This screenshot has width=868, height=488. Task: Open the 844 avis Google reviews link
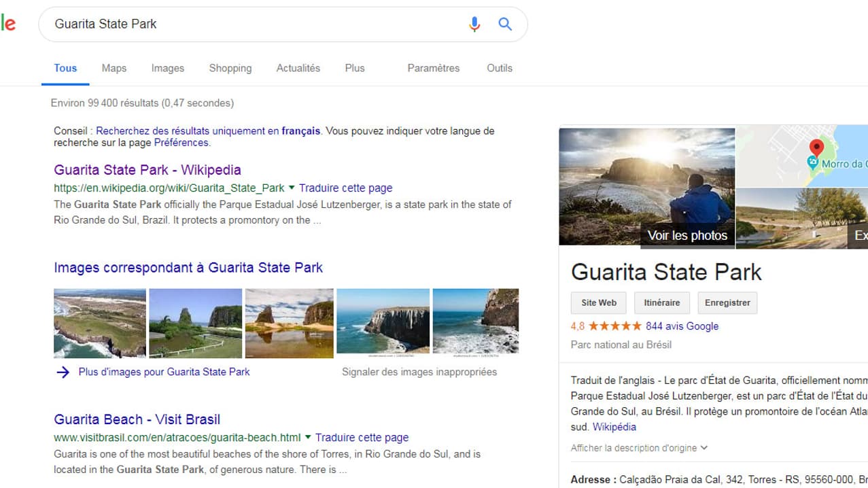(x=682, y=326)
